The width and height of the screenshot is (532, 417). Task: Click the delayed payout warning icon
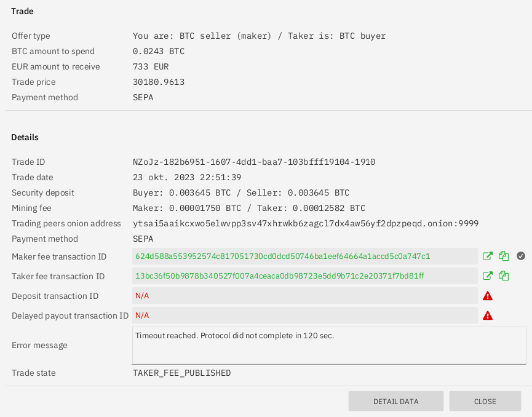click(x=487, y=316)
